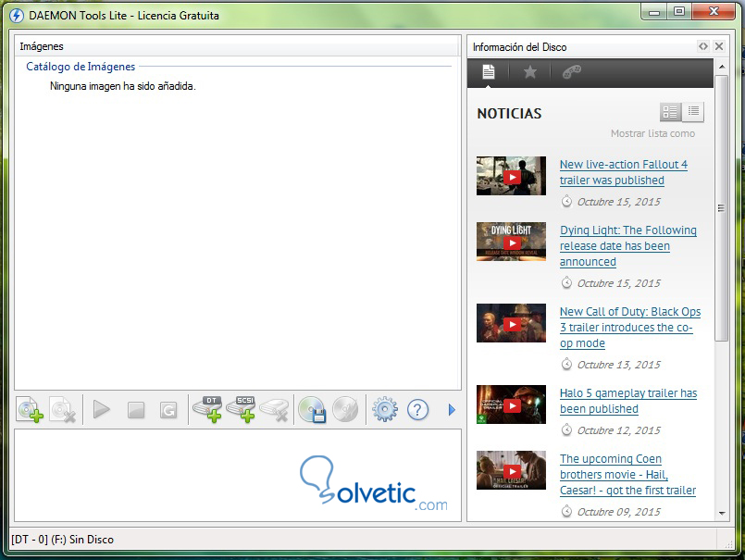Play the Black Ops 3 video thumbnail
Screen dimensions: 745x560
511,324
